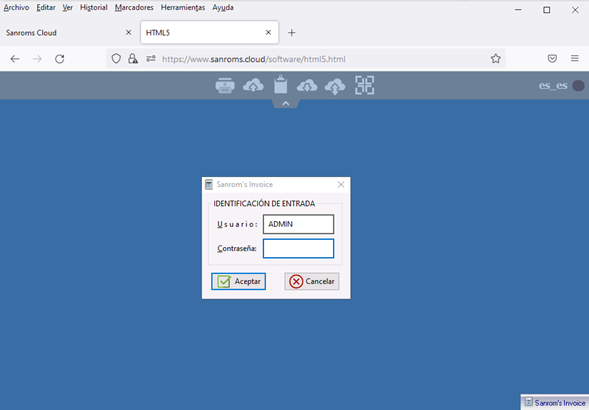The image size is (589, 410).
Task: Open the Historial menu
Action: point(94,8)
